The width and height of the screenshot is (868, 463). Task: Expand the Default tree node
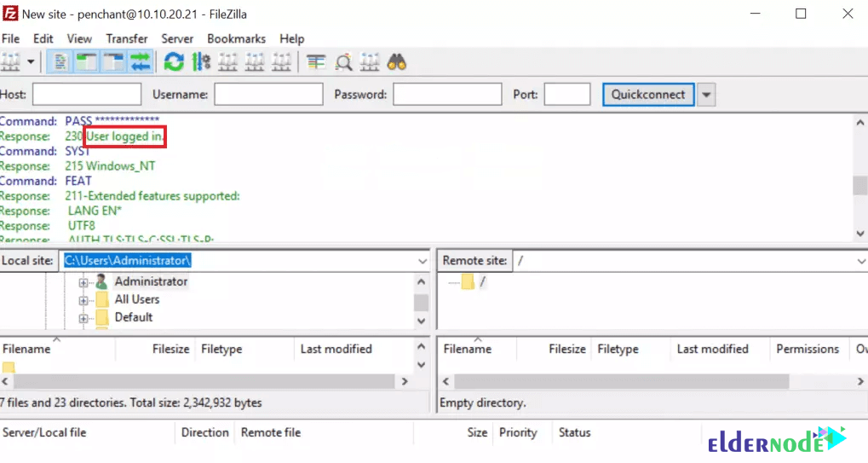tap(83, 318)
